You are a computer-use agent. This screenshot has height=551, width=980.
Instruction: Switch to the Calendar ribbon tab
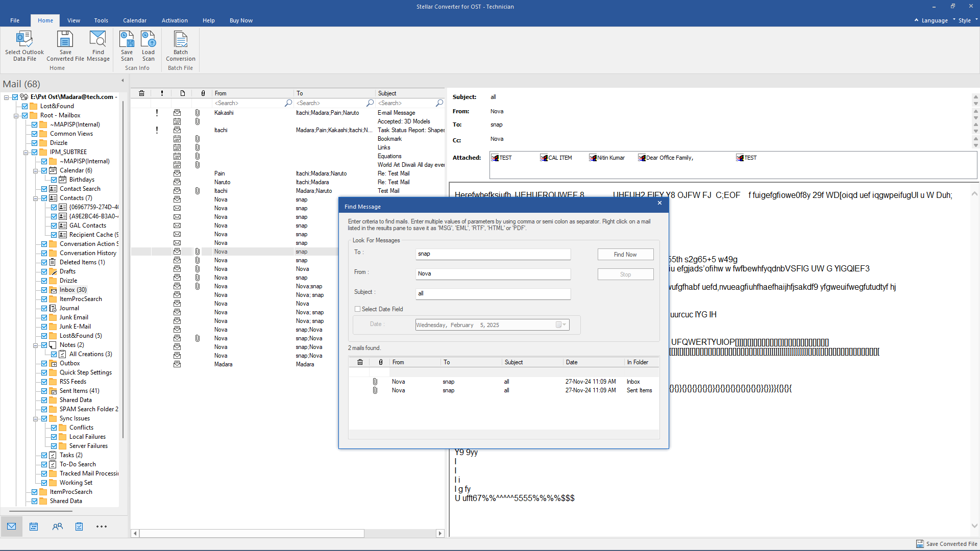pyautogui.click(x=135, y=20)
